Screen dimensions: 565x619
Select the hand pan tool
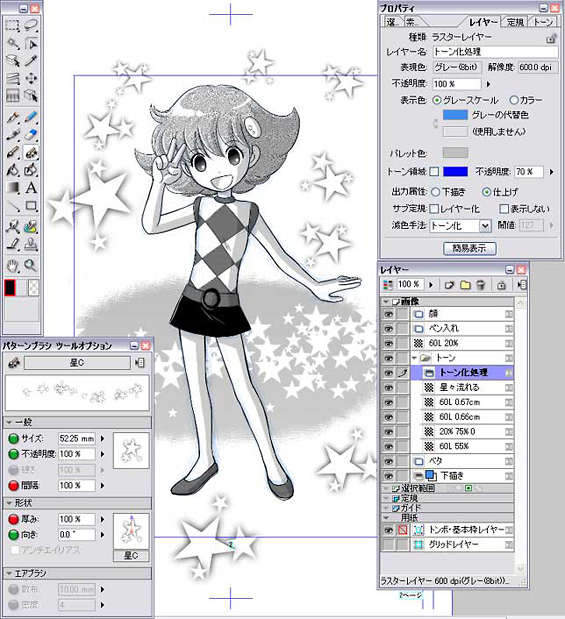pos(13,265)
